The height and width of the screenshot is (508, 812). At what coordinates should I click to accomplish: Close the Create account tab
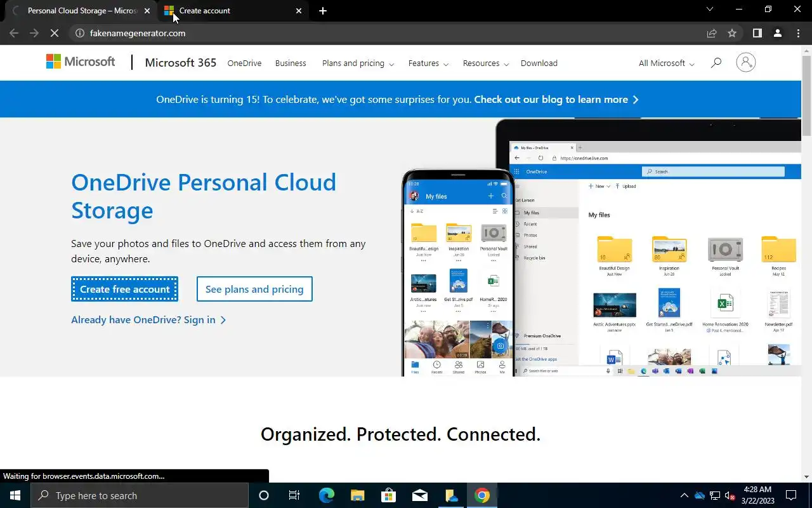click(299, 11)
